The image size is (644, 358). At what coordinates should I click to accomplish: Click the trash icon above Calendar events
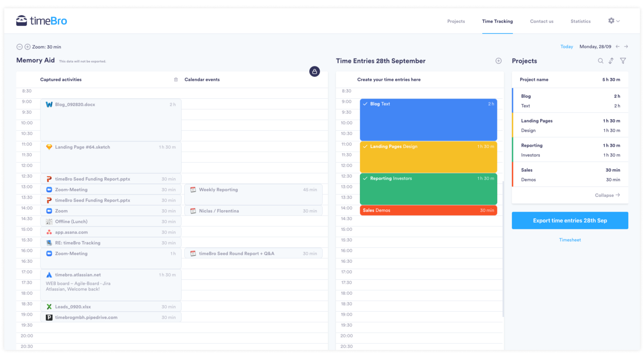(176, 79)
